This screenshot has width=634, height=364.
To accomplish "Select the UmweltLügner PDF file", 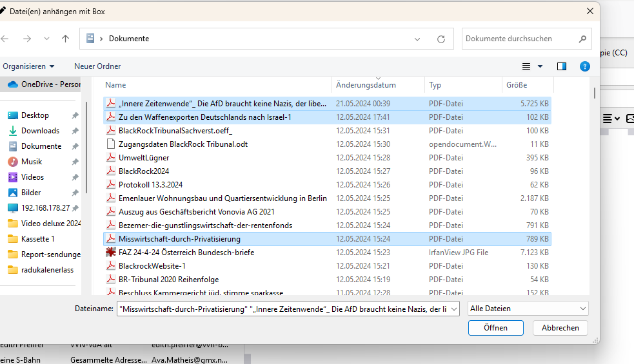I will [x=144, y=158].
